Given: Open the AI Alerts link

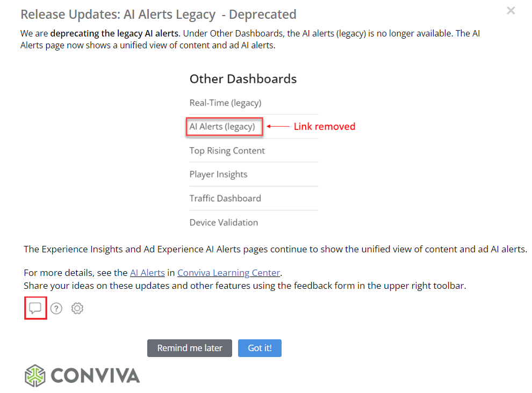Looking at the screenshot, I should pyautogui.click(x=147, y=272).
